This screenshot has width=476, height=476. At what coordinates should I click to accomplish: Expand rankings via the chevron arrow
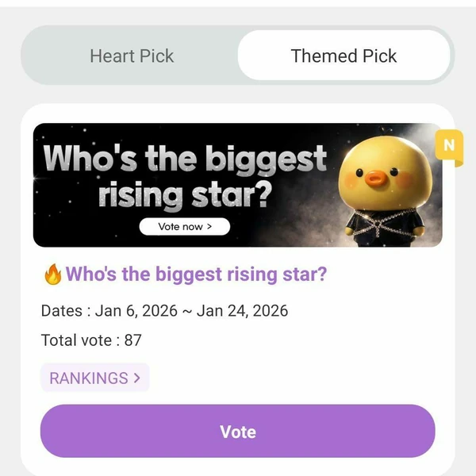(x=137, y=378)
